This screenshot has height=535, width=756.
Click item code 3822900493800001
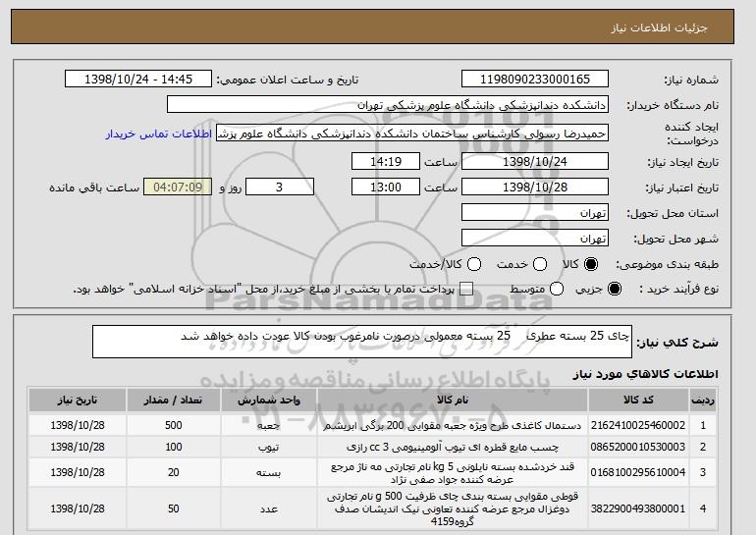coord(638,508)
